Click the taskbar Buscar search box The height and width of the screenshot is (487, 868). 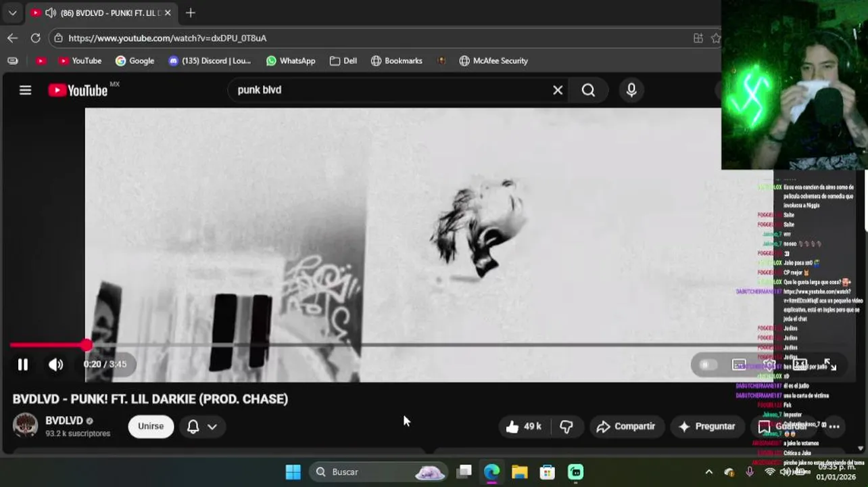(x=379, y=471)
